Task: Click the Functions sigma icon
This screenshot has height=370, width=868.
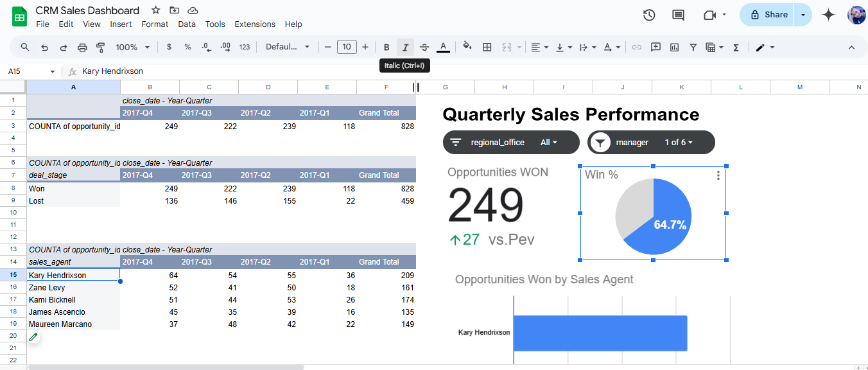Action: [736, 47]
